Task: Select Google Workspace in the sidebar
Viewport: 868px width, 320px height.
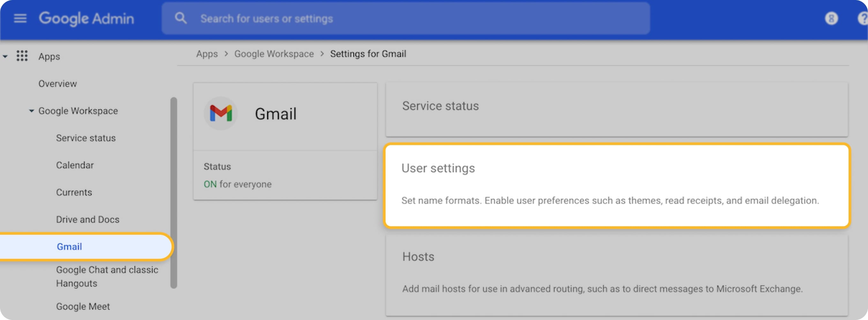Action: (78, 111)
